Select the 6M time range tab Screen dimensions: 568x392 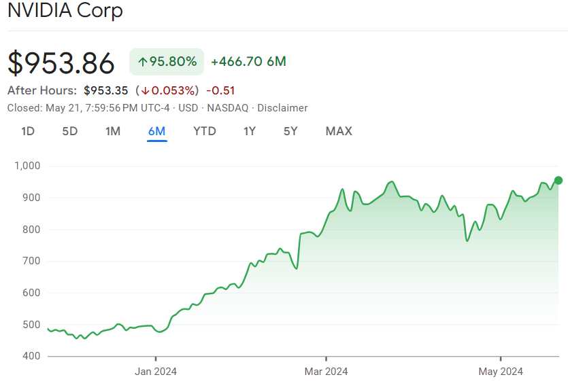(157, 131)
